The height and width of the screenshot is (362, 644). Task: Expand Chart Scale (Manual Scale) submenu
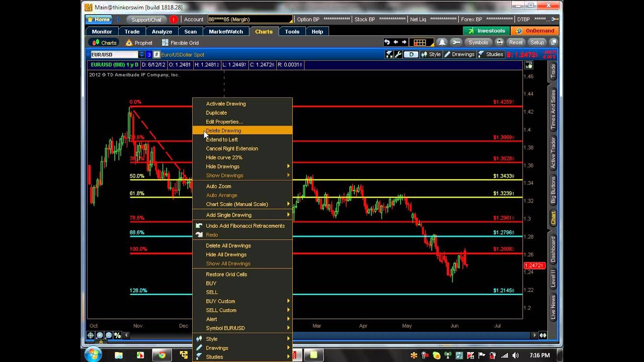(x=242, y=204)
